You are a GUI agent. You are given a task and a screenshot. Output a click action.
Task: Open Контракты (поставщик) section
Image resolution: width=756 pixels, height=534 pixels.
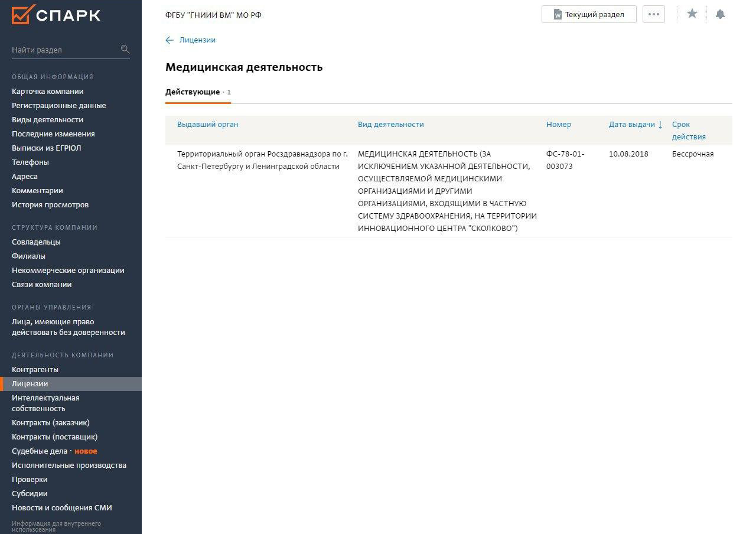55,437
